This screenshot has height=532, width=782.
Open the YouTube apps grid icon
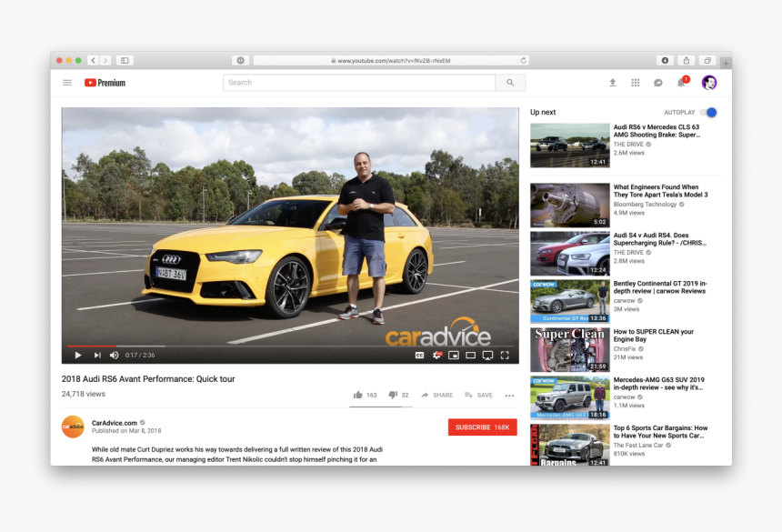coord(635,82)
